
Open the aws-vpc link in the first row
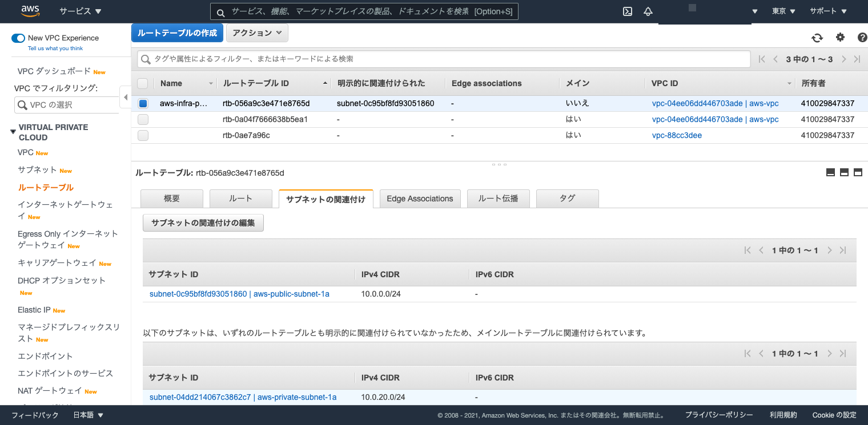tap(716, 103)
